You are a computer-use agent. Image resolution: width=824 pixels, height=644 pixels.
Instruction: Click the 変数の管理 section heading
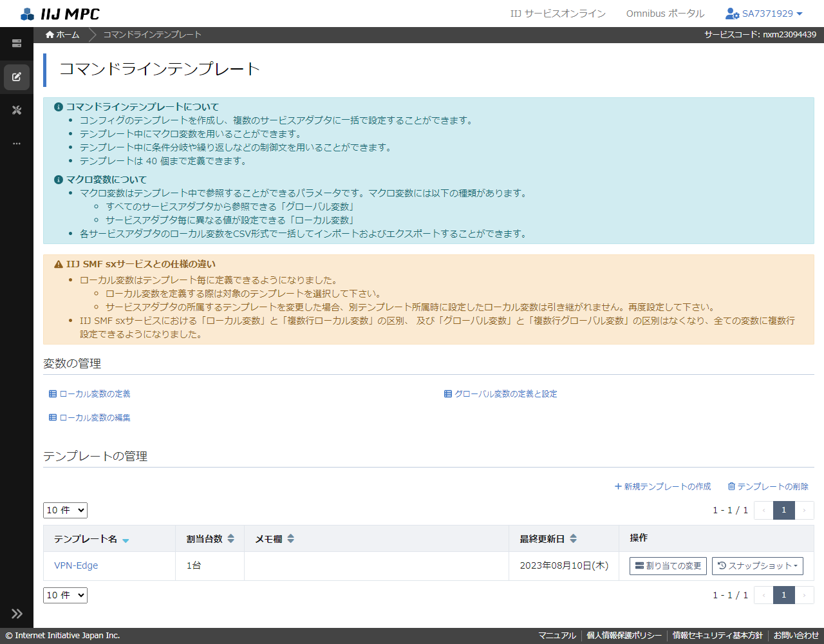coord(72,364)
